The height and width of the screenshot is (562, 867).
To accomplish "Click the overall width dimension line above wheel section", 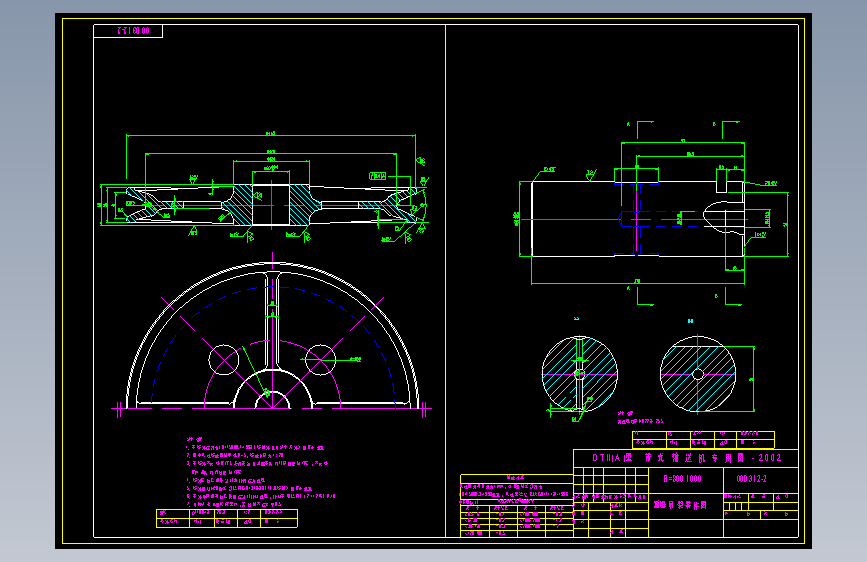I will point(271,135).
